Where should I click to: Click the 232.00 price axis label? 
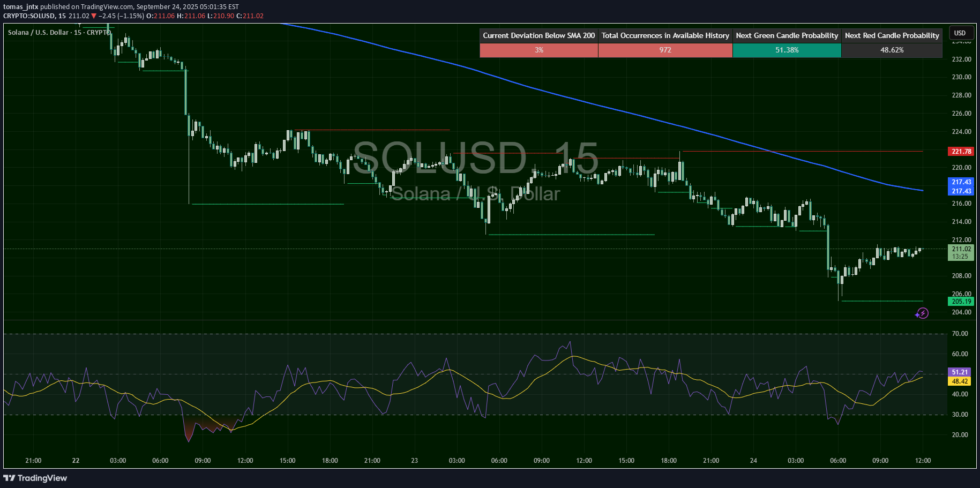pyautogui.click(x=961, y=59)
